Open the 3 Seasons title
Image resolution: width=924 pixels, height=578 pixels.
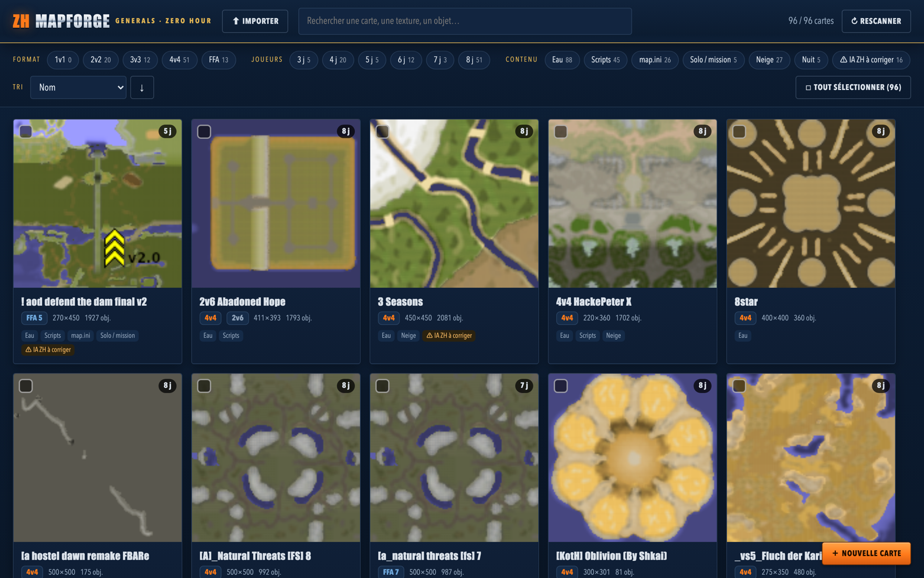400,302
